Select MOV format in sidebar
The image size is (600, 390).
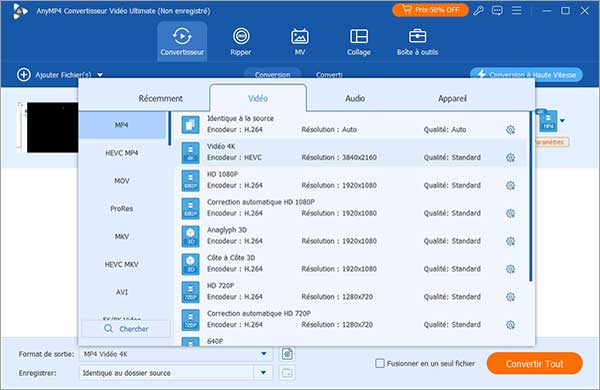pyautogui.click(x=122, y=181)
